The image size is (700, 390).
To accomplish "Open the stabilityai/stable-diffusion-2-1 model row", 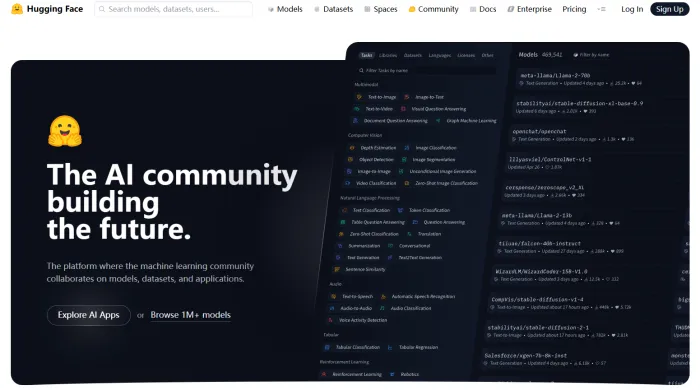I will tap(558, 331).
